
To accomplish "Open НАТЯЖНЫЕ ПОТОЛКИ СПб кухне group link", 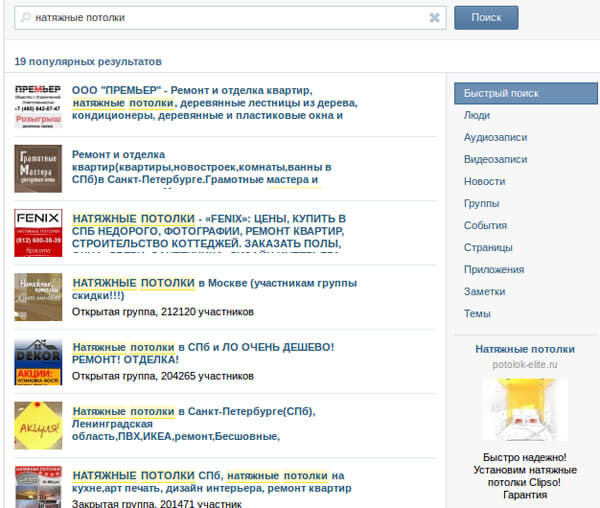I will (212, 482).
